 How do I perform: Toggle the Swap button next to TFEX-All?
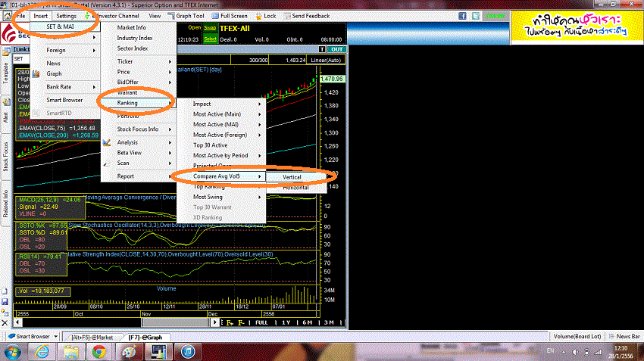[210, 28]
